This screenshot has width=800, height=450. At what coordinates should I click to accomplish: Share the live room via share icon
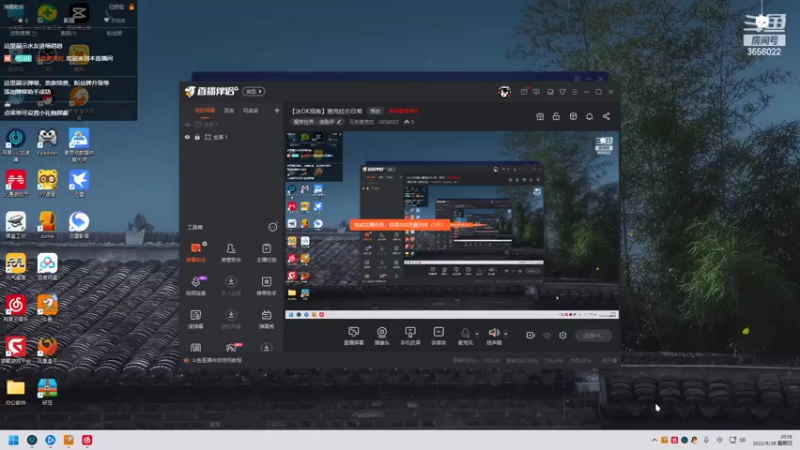click(606, 116)
